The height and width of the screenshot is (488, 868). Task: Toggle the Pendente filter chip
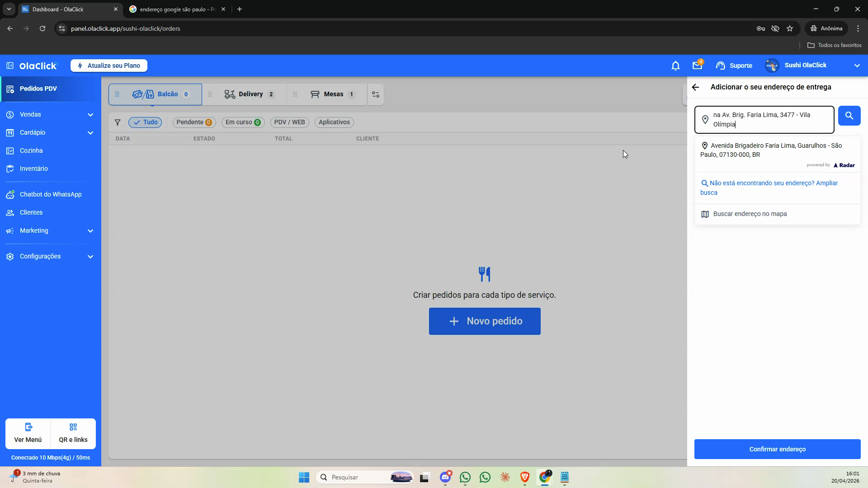click(x=194, y=122)
